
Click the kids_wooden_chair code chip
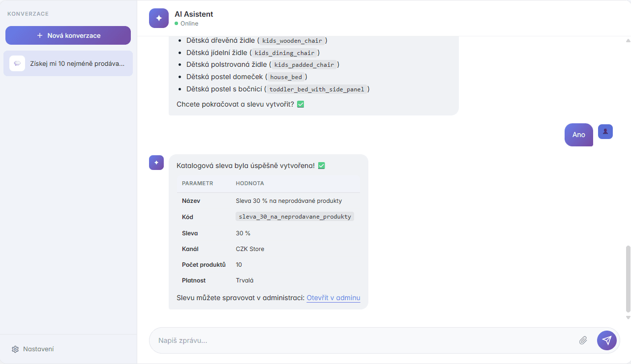tap(292, 41)
